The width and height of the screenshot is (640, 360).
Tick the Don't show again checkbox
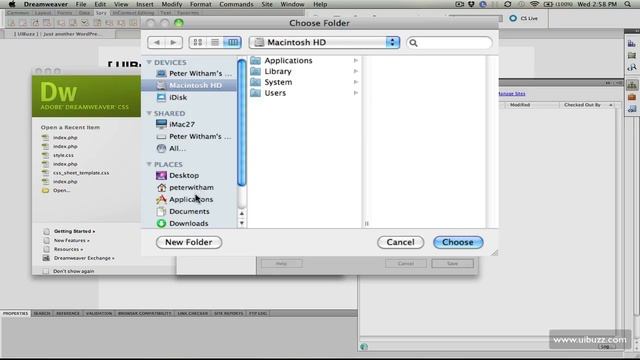pos(46,271)
